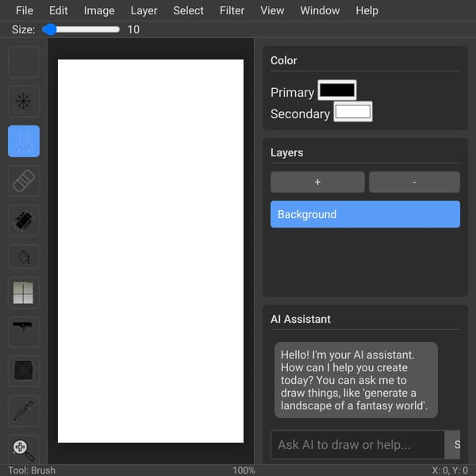The image size is (476, 476).
Task: Open the Filter menu
Action: tap(232, 10)
